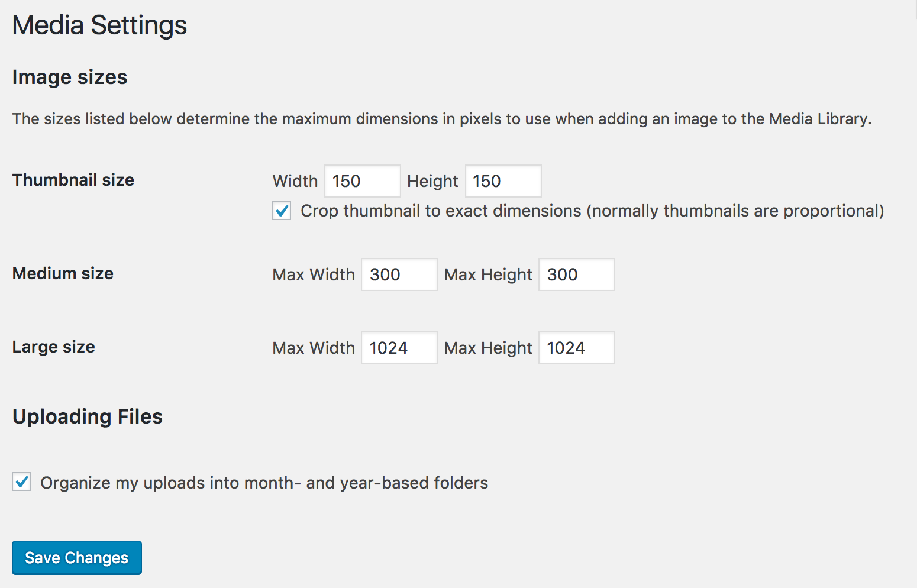Click the Media Settings page title
917x588 pixels.
click(x=99, y=25)
